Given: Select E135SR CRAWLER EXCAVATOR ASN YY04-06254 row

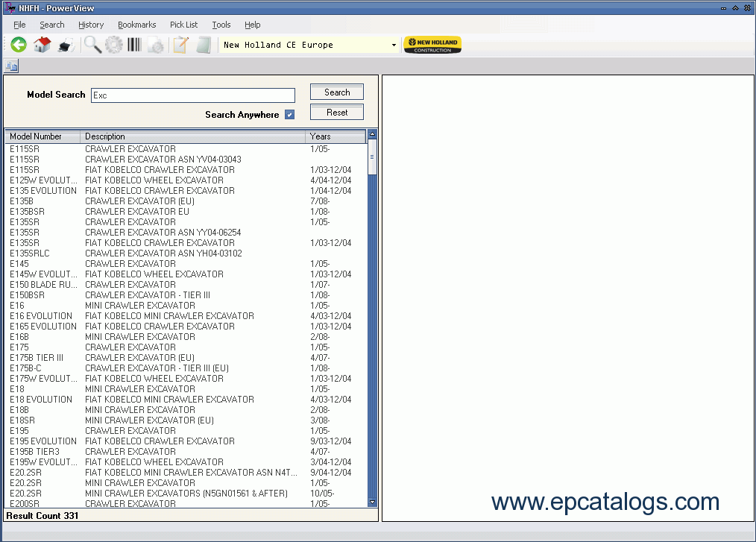Looking at the screenshot, I should tap(186, 233).
